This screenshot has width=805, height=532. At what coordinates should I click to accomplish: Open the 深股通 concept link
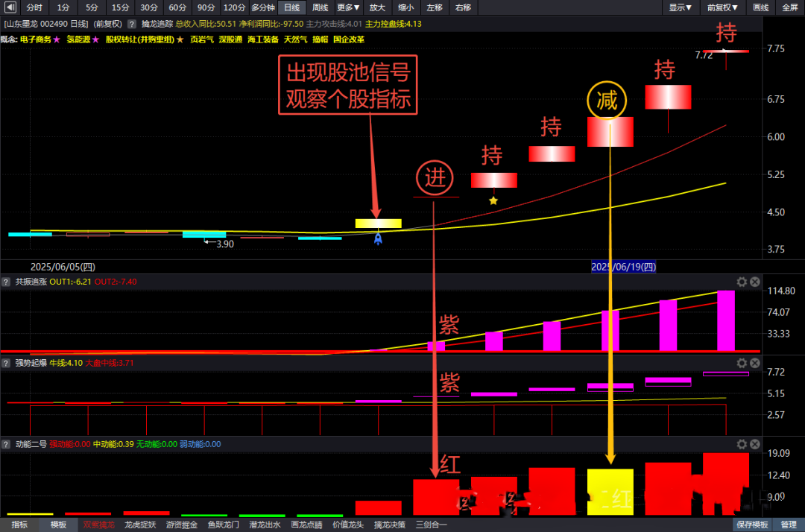coord(230,39)
